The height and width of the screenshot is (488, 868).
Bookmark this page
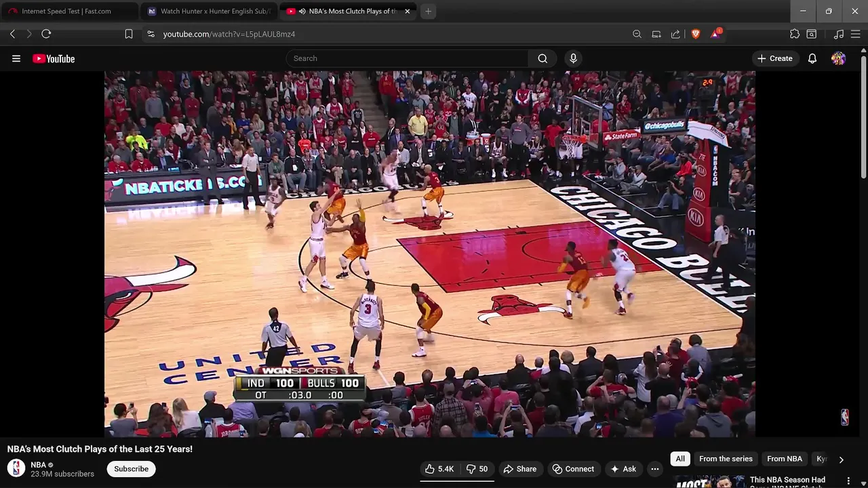129,34
